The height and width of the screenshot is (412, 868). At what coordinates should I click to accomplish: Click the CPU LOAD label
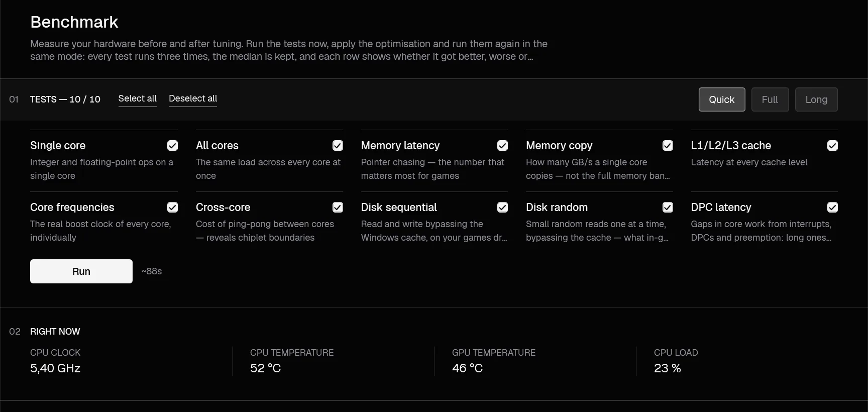point(676,353)
